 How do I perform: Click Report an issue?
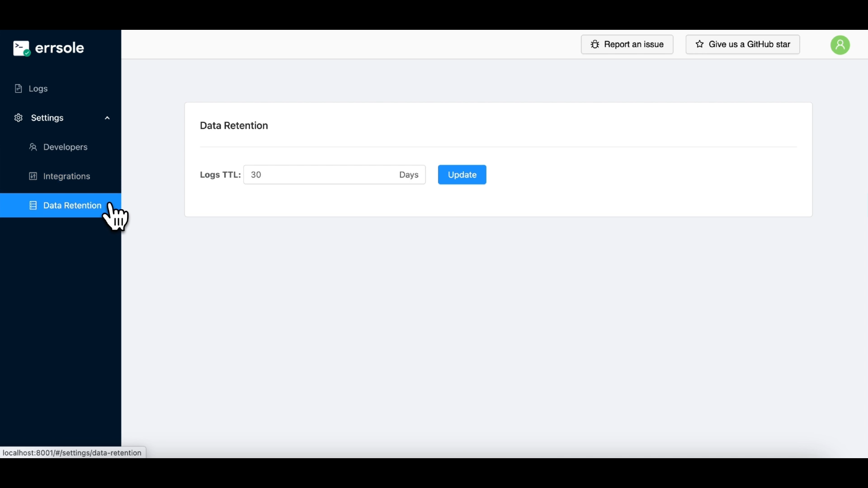pos(627,44)
